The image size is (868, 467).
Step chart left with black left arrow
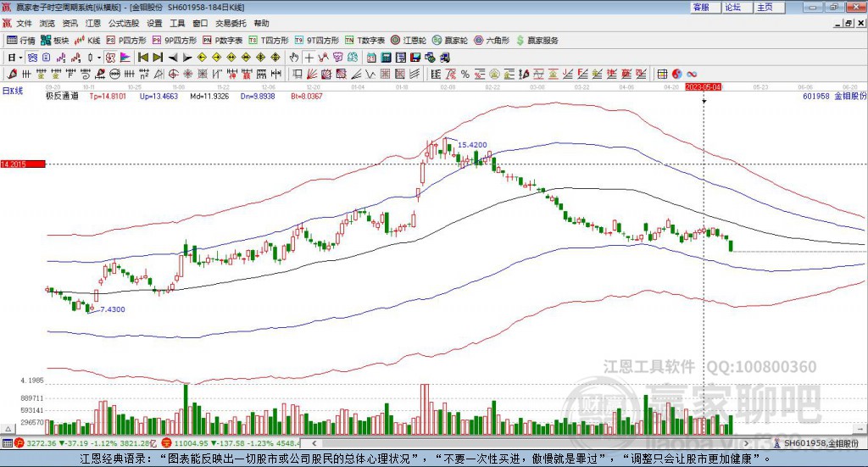coord(173,58)
